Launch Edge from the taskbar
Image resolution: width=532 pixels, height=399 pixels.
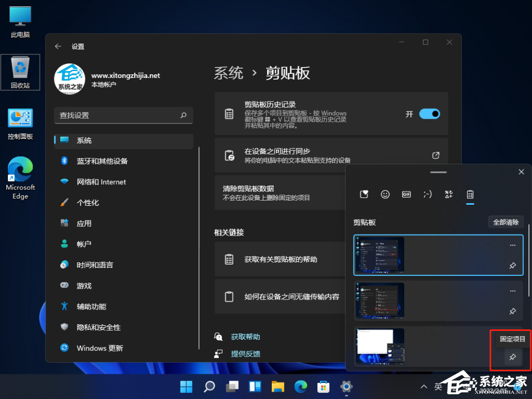click(x=301, y=386)
